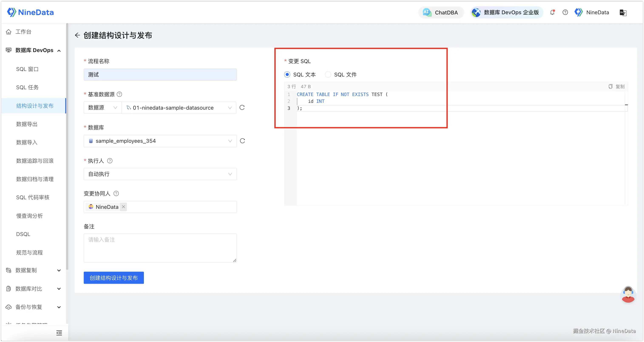Remove NineData tag from 变更协同人
Viewport: 644px width, 342px height.
tap(123, 207)
